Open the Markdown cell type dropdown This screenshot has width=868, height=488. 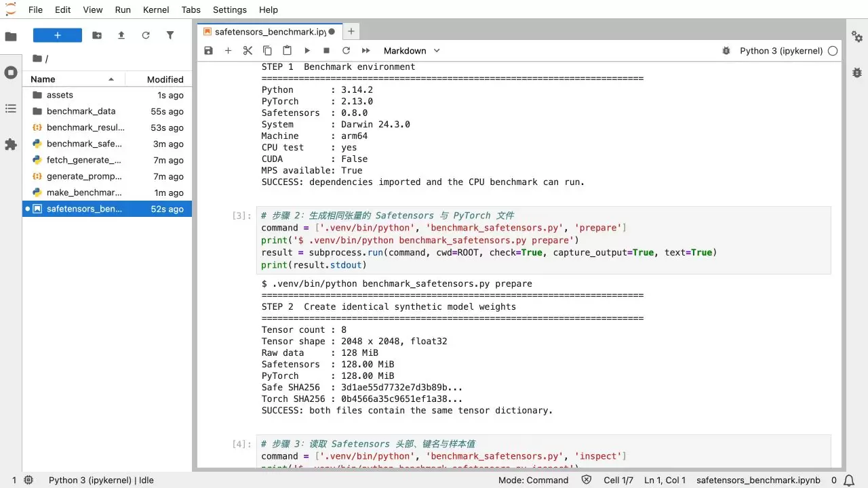(412, 51)
